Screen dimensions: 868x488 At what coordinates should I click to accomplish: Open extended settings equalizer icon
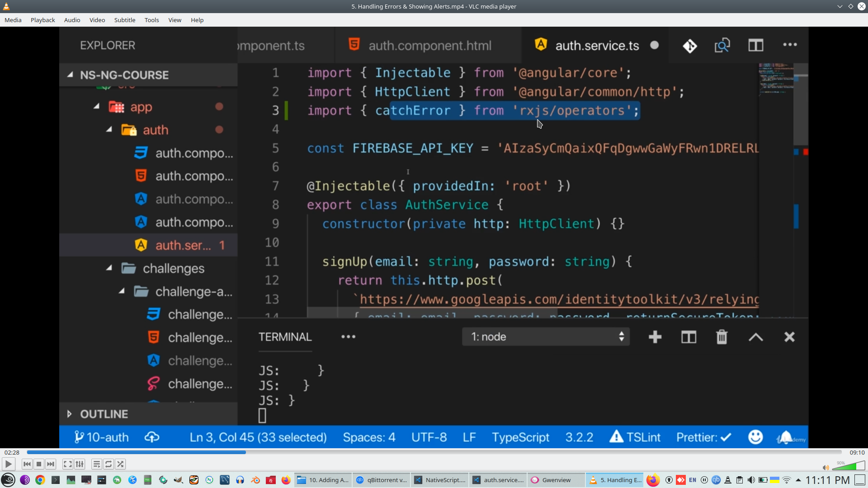tap(80, 464)
